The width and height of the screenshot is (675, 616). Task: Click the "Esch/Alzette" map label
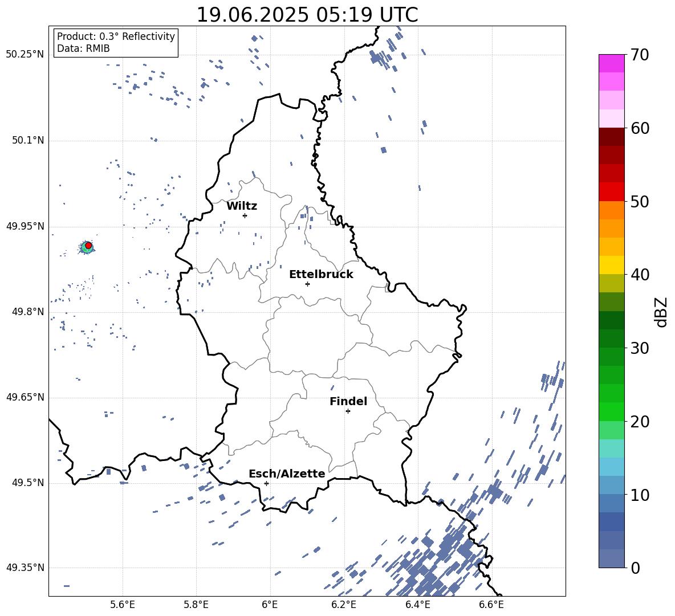[287, 474]
